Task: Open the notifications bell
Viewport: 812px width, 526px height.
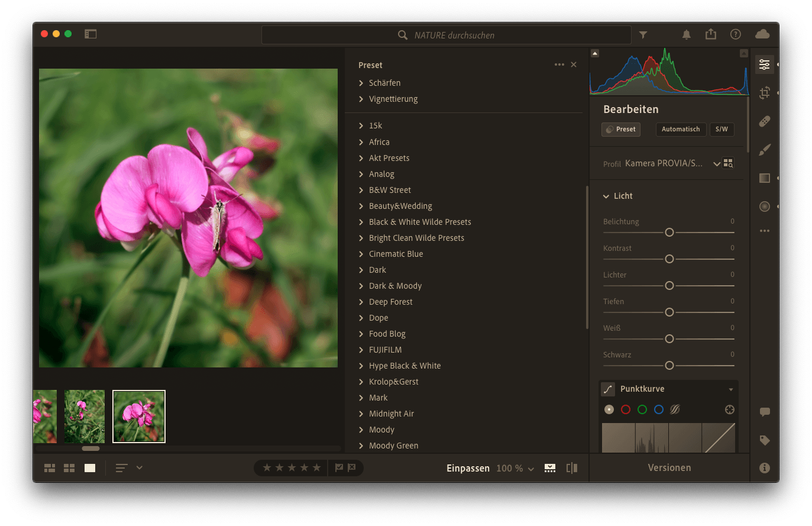Action: tap(687, 35)
